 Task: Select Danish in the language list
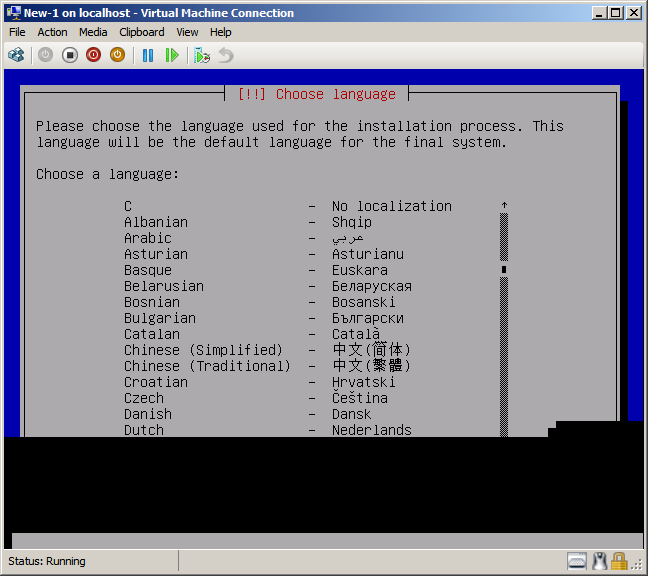click(x=148, y=414)
